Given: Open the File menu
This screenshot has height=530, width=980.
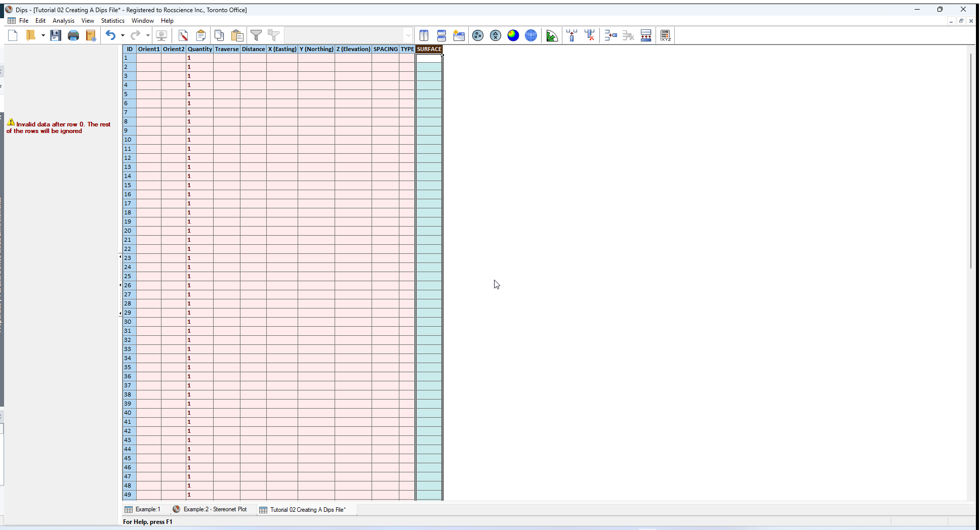Looking at the screenshot, I should click(24, 21).
